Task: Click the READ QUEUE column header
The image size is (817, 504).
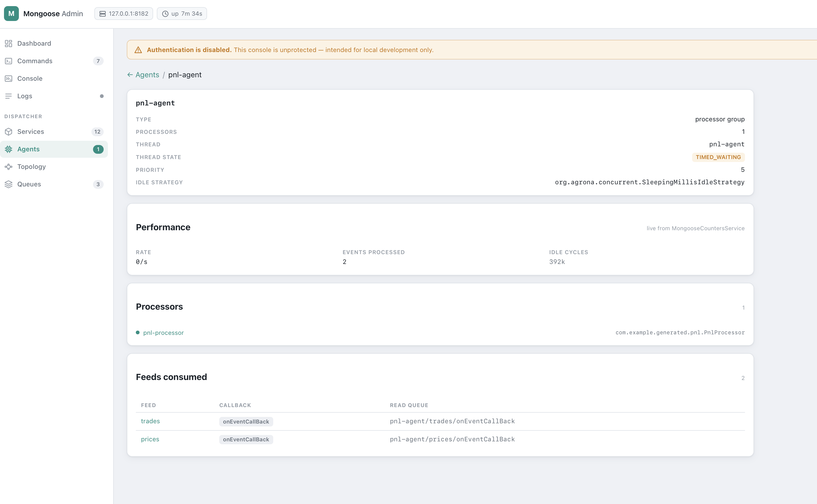Action: [409, 405]
